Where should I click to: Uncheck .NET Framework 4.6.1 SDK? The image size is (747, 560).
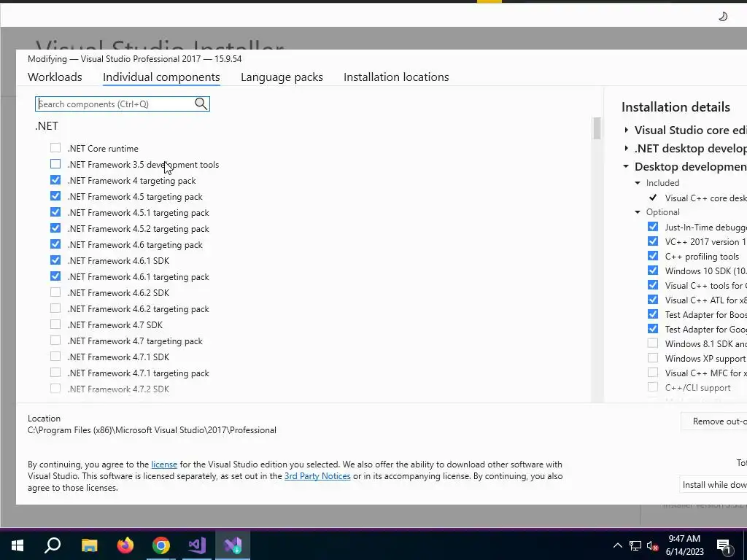pyautogui.click(x=55, y=260)
